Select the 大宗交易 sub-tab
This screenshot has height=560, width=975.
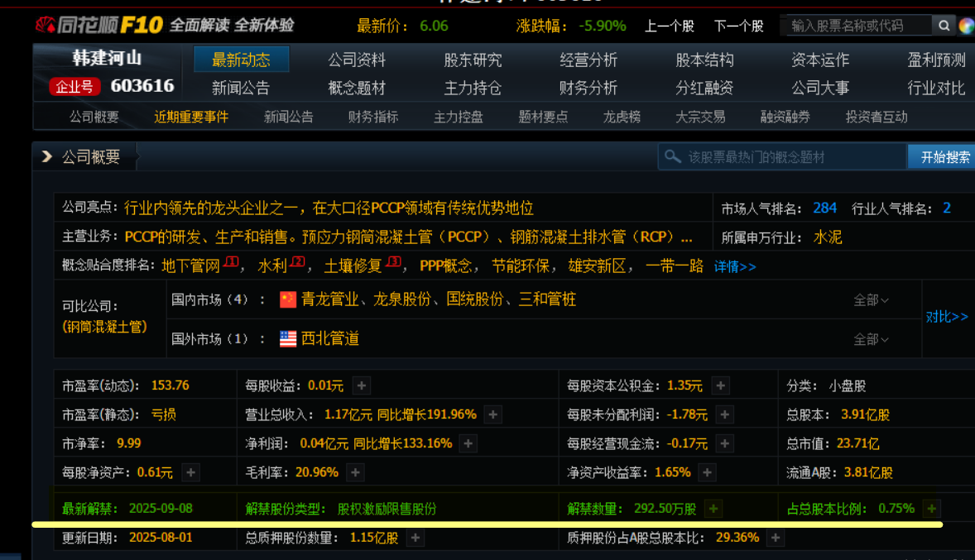[700, 117]
